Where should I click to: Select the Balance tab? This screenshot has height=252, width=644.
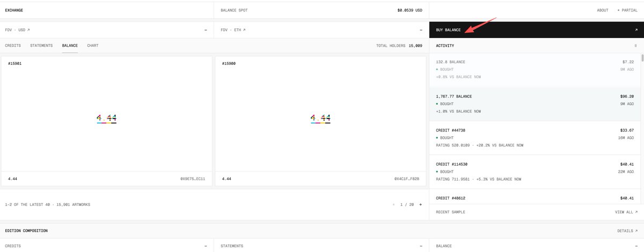tap(70, 46)
